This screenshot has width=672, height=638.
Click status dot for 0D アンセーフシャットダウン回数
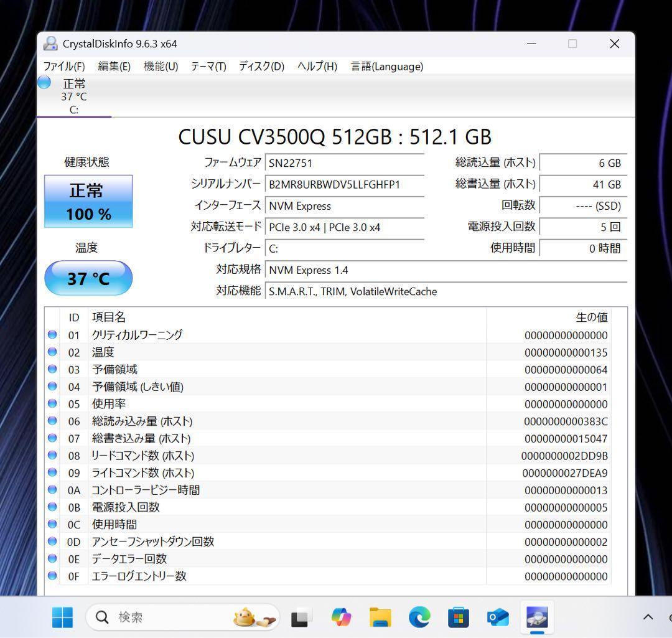pyautogui.click(x=52, y=541)
